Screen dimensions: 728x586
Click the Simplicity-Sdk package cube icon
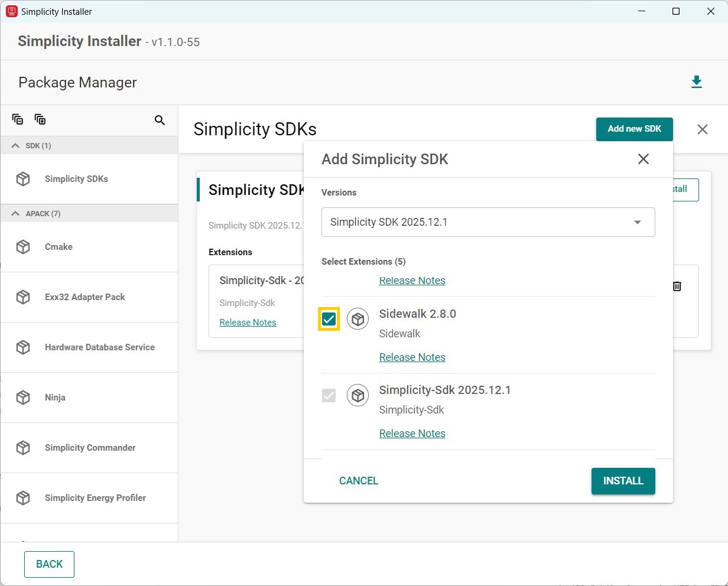tap(358, 395)
